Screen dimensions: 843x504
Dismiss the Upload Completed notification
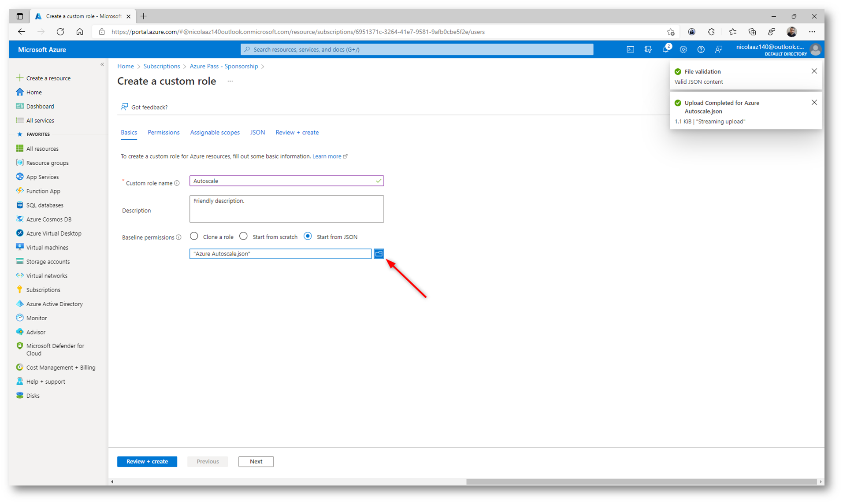point(814,102)
